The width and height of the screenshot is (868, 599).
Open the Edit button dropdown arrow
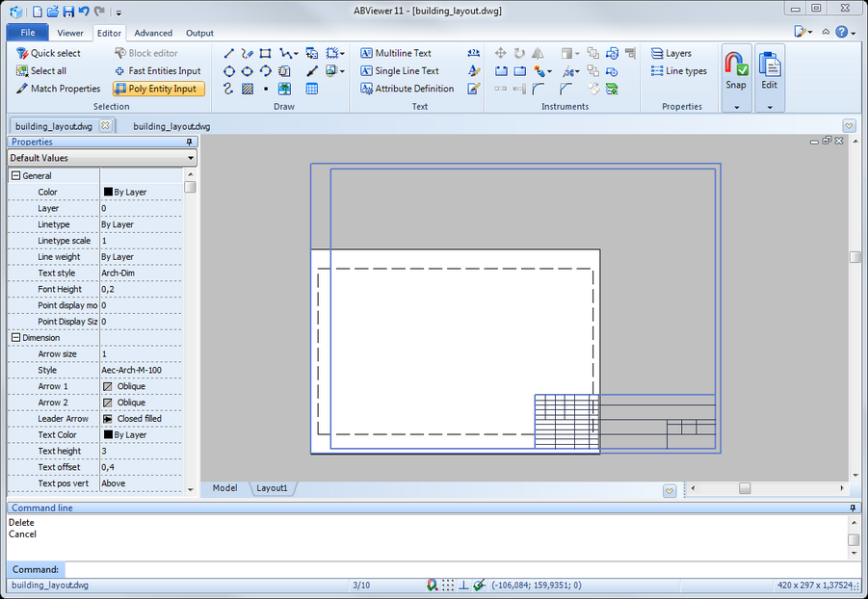[770, 107]
